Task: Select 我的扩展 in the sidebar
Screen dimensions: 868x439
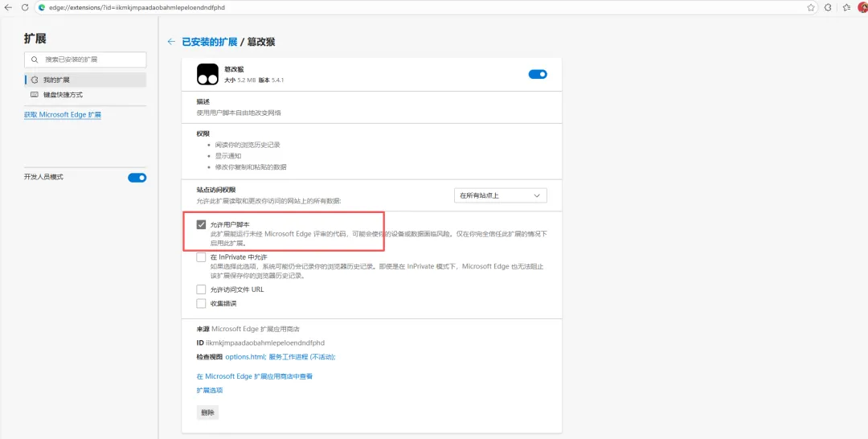Action: pyautogui.click(x=85, y=80)
